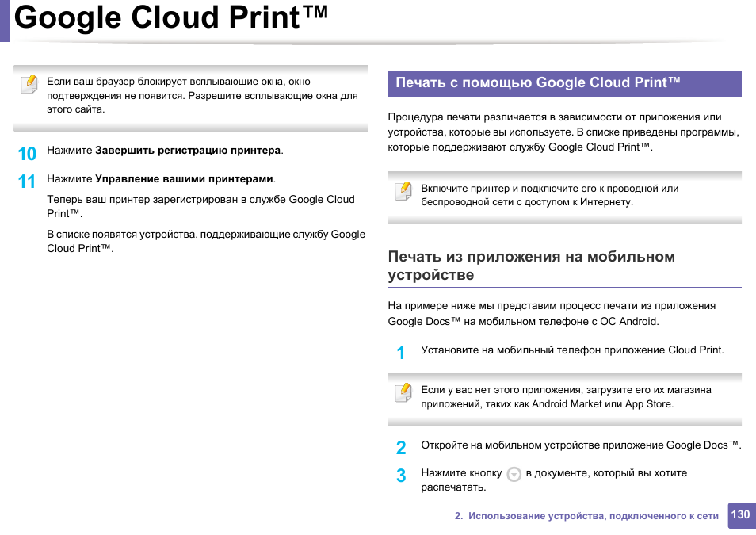The image size is (756, 535).
Task: Click the step number 10
Action: click(x=27, y=154)
